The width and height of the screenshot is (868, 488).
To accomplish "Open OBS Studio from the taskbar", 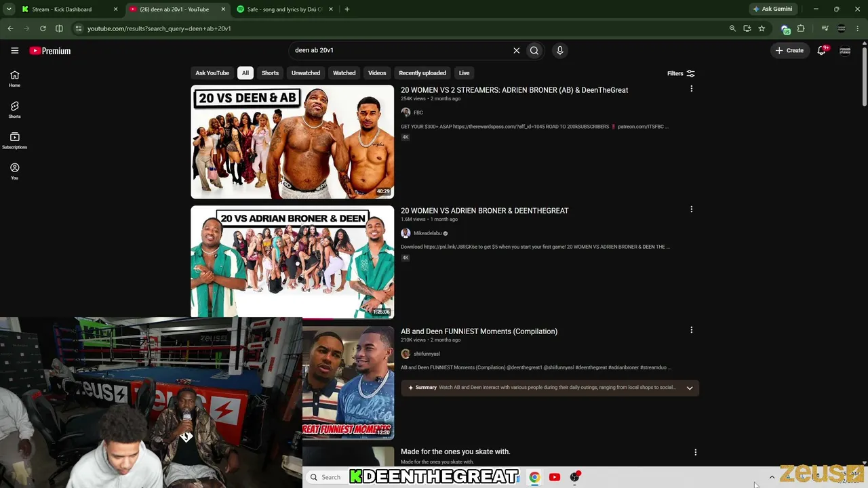I will pyautogui.click(x=575, y=477).
